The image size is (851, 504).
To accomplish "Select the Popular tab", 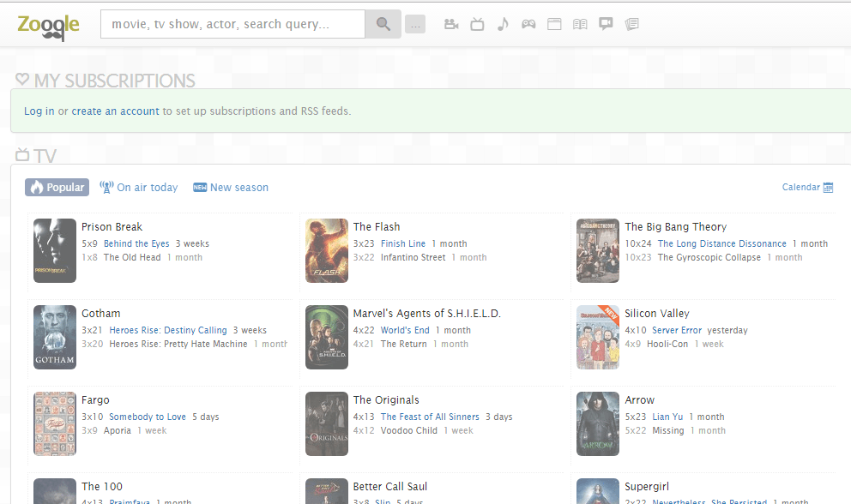I will (57, 187).
